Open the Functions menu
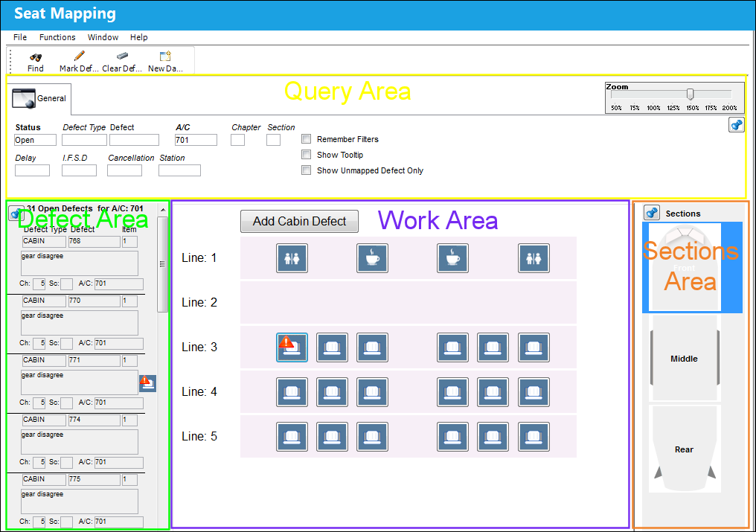The width and height of the screenshot is (756, 532). [x=57, y=37]
